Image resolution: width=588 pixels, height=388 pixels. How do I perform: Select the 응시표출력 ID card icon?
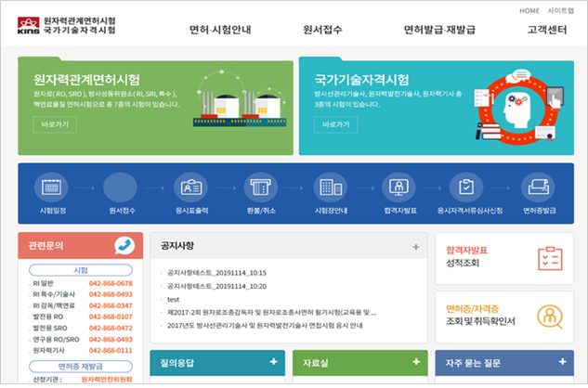pyautogui.click(x=190, y=187)
